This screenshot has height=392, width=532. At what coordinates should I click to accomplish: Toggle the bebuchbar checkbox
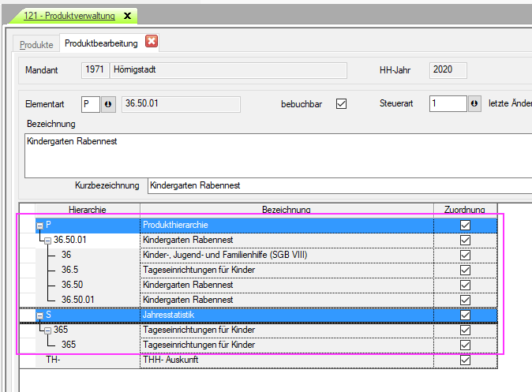click(341, 104)
